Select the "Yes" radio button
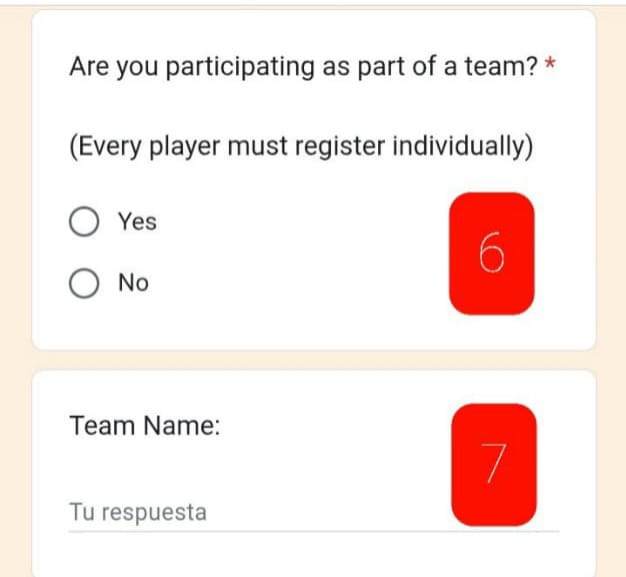The width and height of the screenshot is (626, 577). tap(84, 222)
